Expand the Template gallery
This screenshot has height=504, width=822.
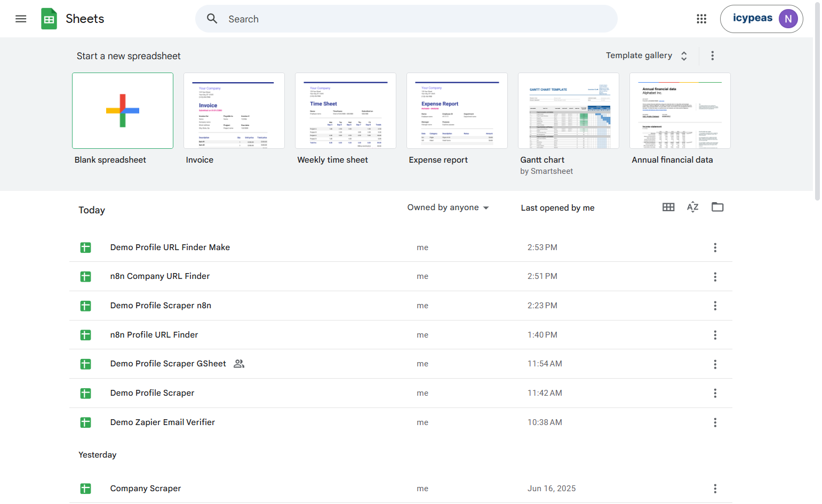[647, 55]
